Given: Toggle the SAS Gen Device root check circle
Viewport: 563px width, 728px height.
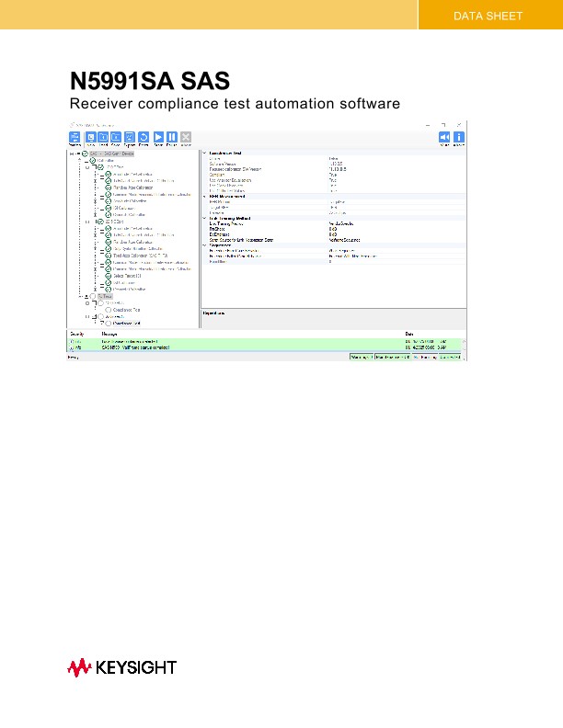Looking at the screenshot, I should [x=85, y=154].
